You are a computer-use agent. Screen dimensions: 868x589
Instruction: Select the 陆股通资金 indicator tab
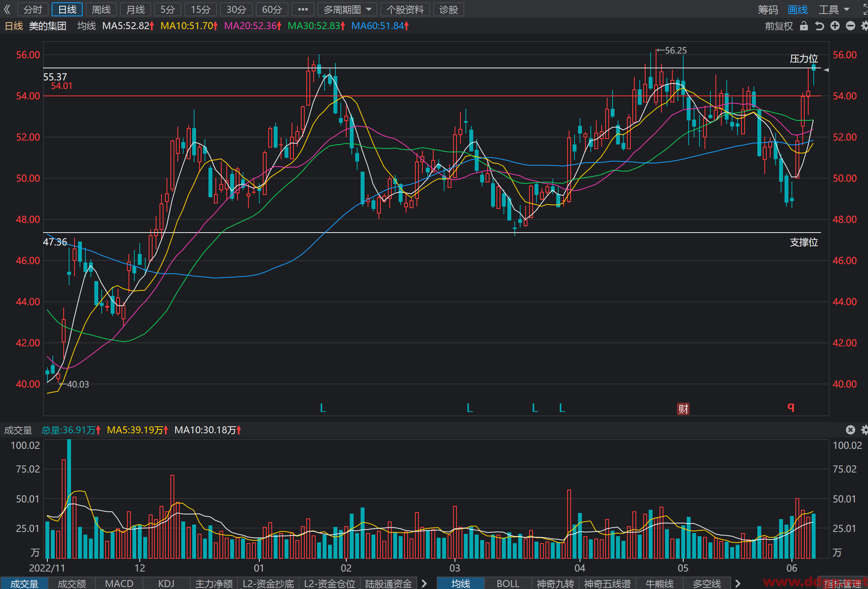pos(389,583)
